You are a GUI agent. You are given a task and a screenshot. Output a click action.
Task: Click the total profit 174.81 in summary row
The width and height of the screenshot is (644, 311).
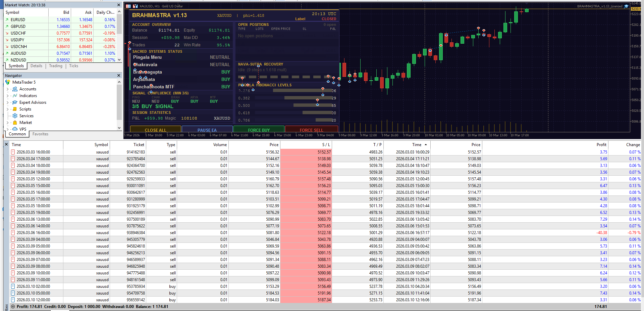[600, 307]
